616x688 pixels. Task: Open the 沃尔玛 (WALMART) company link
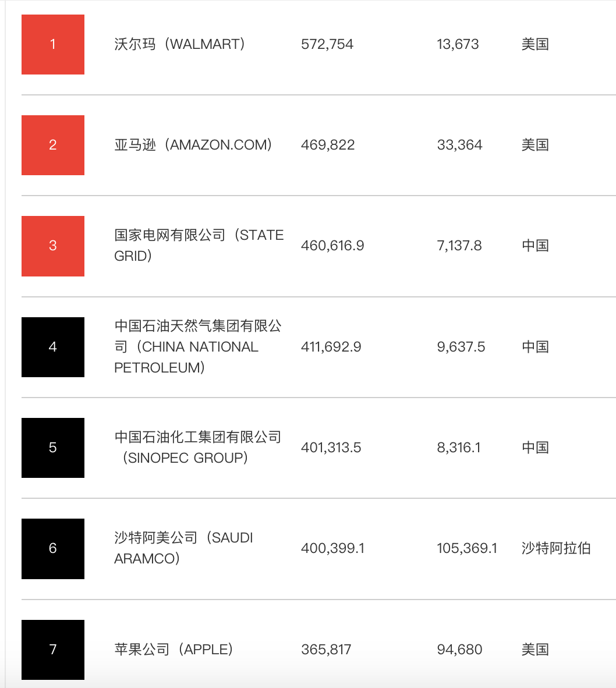(180, 44)
